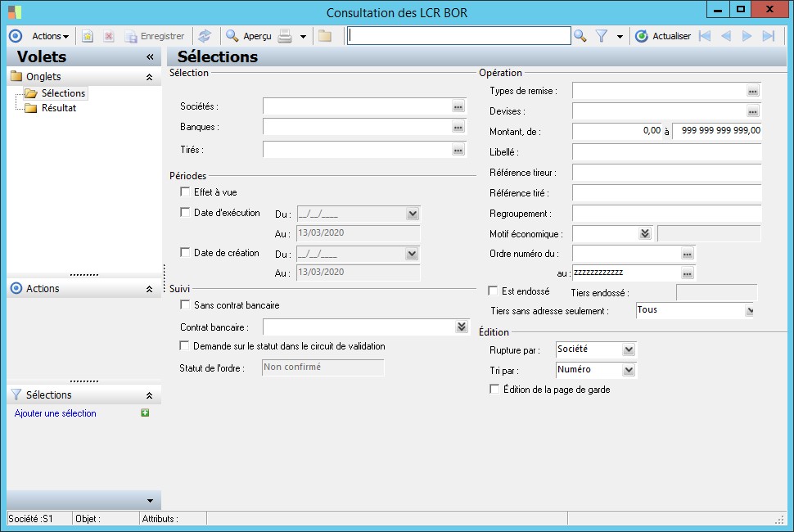The width and height of the screenshot is (794, 532).
Task: Click the Référence tireur input field
Action: click(667, 172)
